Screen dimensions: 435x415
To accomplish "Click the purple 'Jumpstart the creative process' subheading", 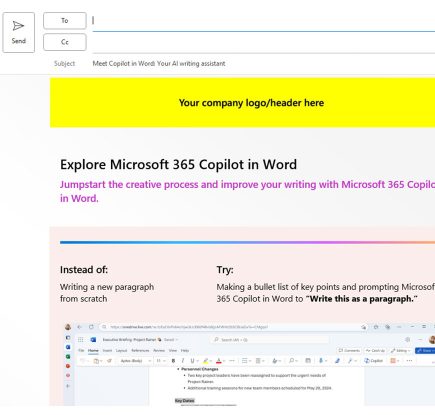I will click(247, 191).
